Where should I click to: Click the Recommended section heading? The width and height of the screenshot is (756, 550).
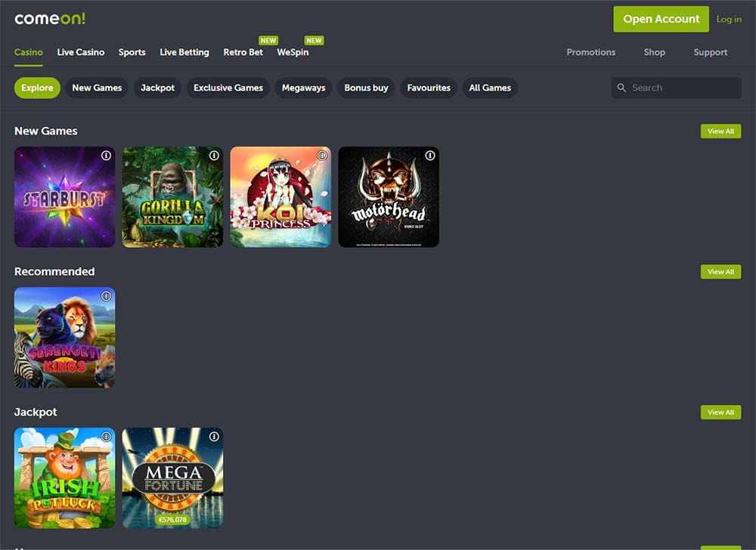coord(54,272)
